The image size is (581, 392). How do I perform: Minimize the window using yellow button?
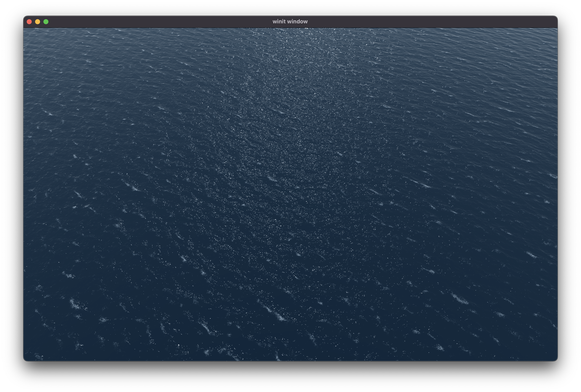pos(38,22)
